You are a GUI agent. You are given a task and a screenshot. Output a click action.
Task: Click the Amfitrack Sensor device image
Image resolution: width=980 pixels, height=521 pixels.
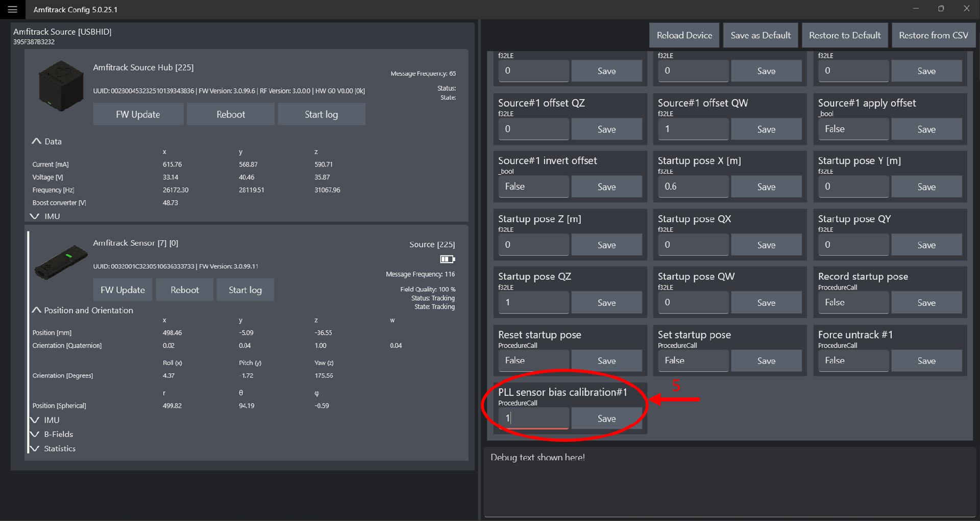click(x=61, y=262)
